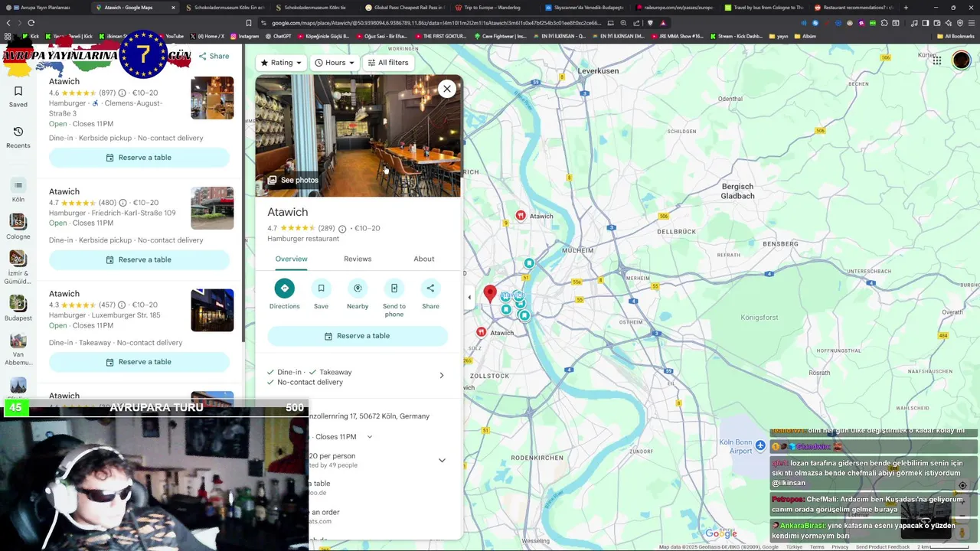
Task: Click the Google apps grid icon
Action: [x=936, y=60]
